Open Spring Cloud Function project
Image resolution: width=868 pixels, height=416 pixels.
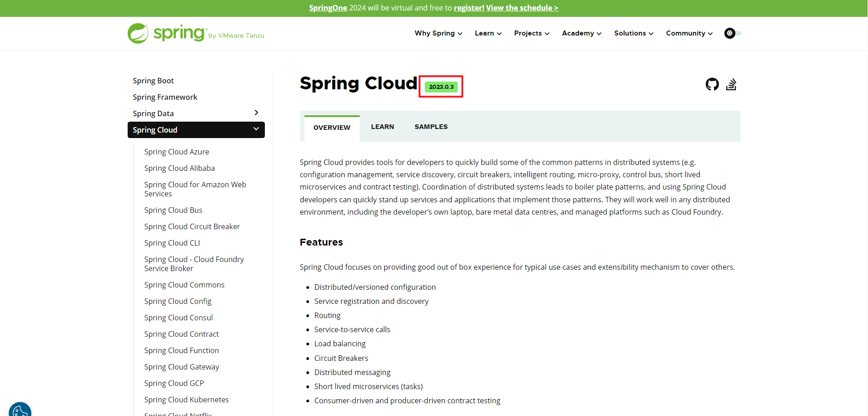(x=181, y=350)
